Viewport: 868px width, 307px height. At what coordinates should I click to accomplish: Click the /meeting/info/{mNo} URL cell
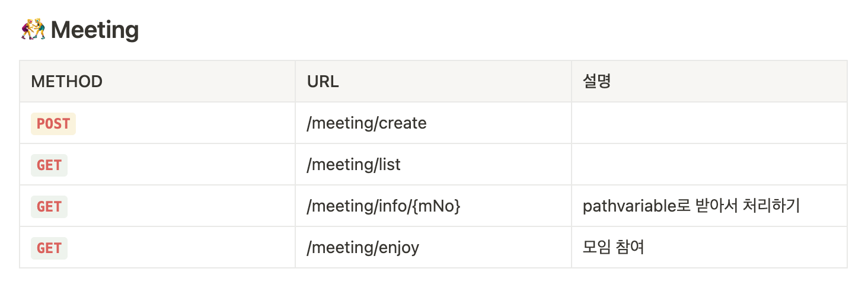[x=433, y=206]
